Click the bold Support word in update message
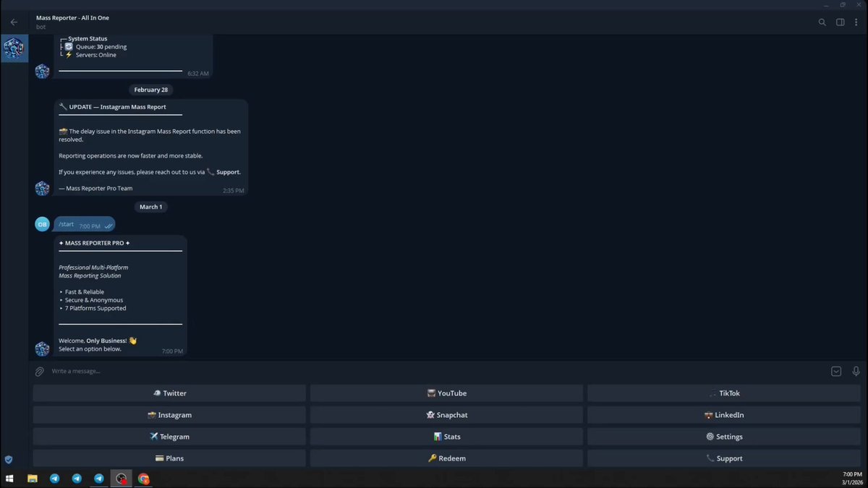 [229, 172]
